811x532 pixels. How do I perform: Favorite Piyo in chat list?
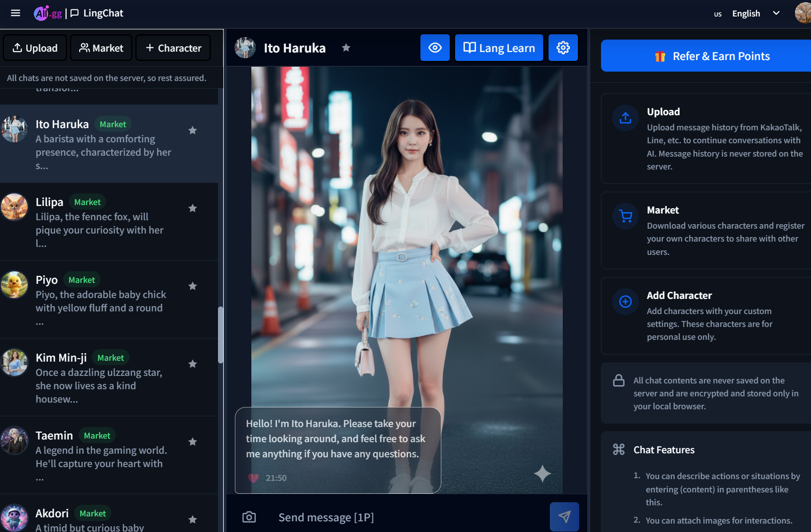tap(193, 286)
